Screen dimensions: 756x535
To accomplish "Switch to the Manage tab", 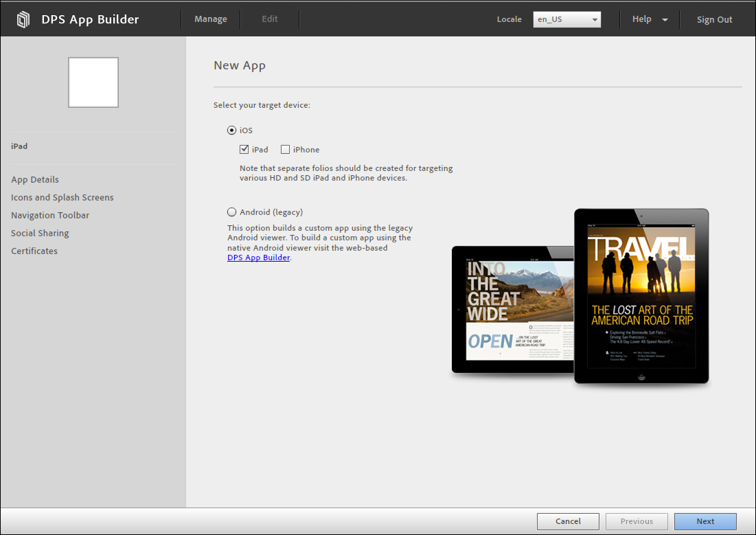I will [x=210, y=19].
